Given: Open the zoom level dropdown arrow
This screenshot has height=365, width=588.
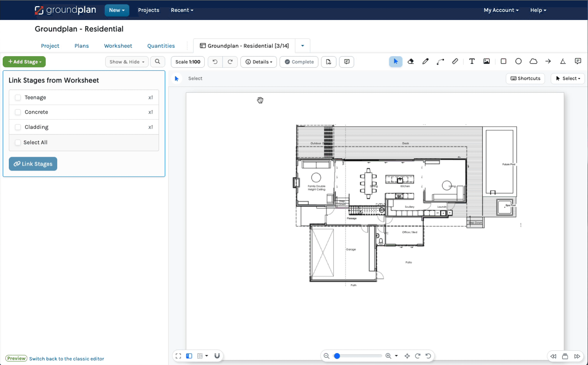Looking at the screenshot, I should point(396,356).
